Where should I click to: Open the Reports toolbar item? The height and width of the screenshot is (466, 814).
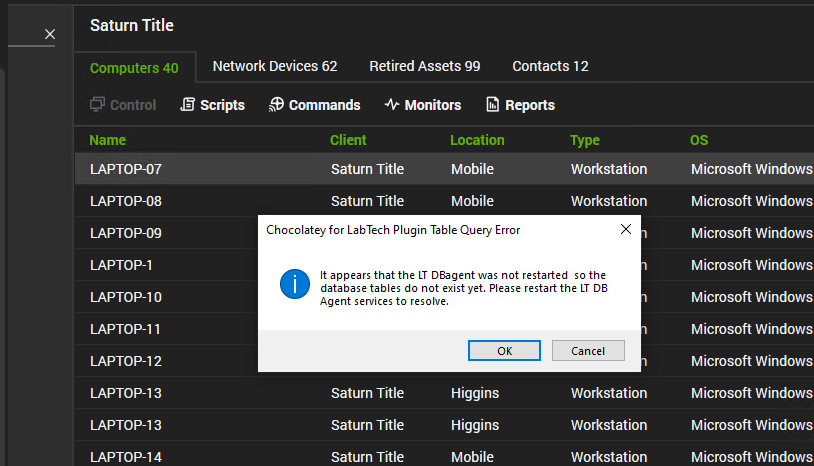click(x=519, y=105)
